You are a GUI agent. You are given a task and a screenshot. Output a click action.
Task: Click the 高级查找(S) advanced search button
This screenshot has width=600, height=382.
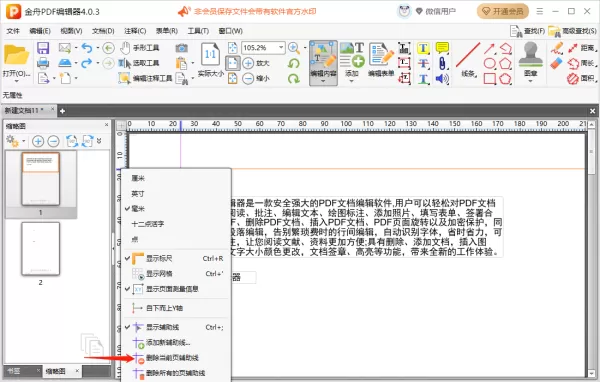[x=572, y=31]
